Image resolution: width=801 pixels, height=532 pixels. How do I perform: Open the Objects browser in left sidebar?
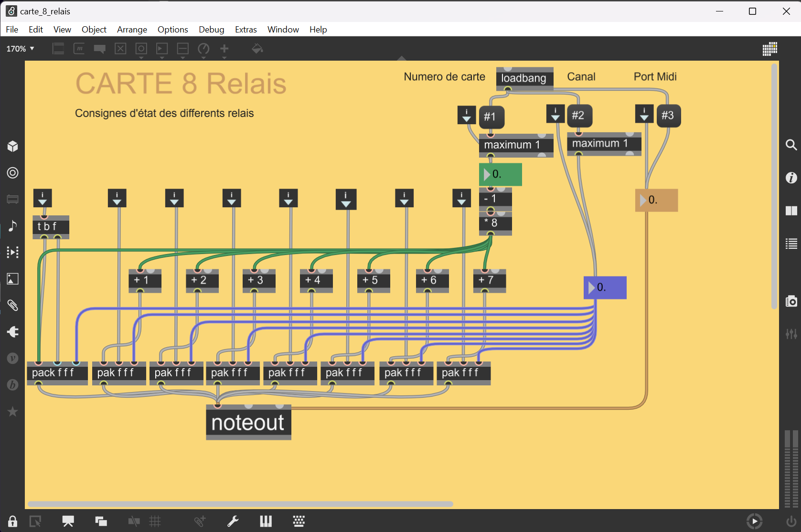pos(13,146)
